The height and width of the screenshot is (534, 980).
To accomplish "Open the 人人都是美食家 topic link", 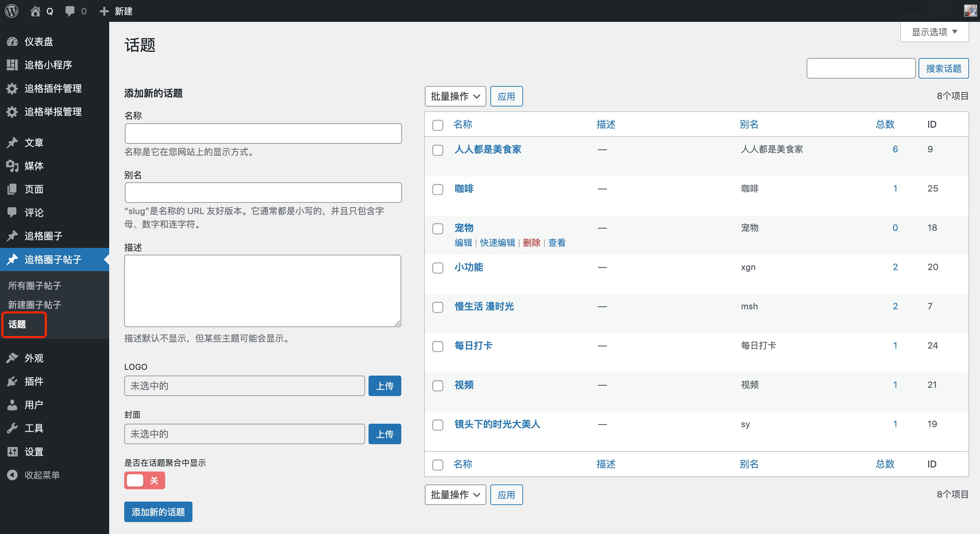I will pos(488,149).
